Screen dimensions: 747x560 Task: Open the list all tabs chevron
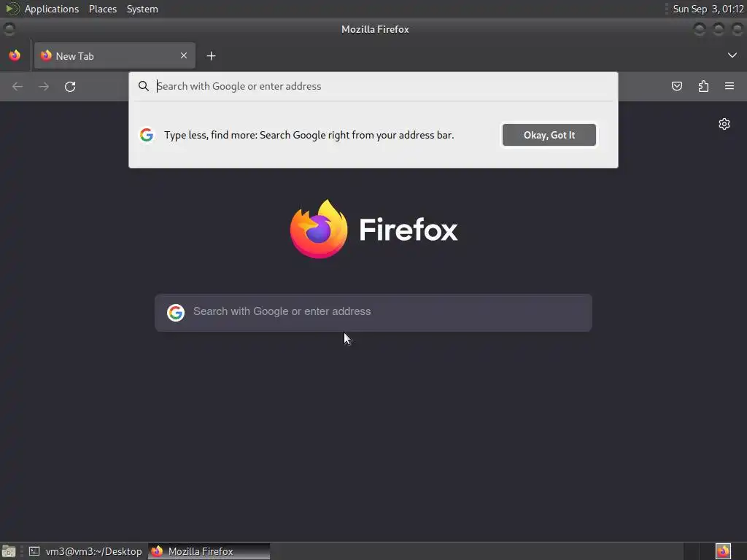click(x=732, y=55)
